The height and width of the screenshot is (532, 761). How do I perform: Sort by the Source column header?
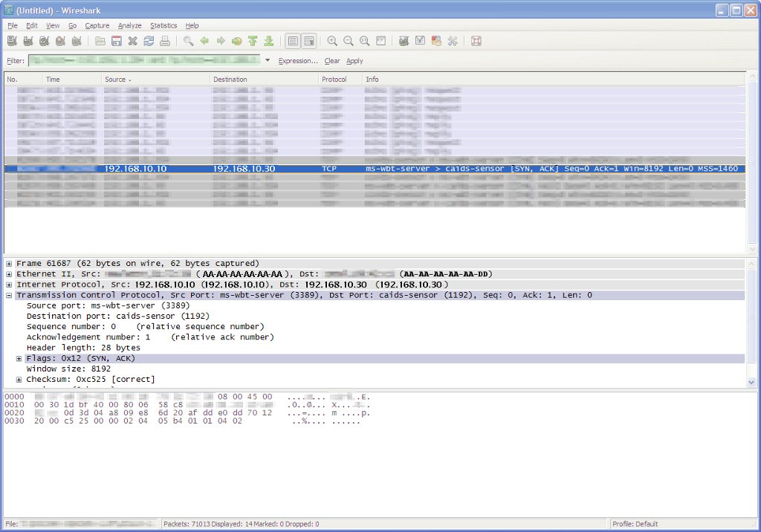[156, 79]
